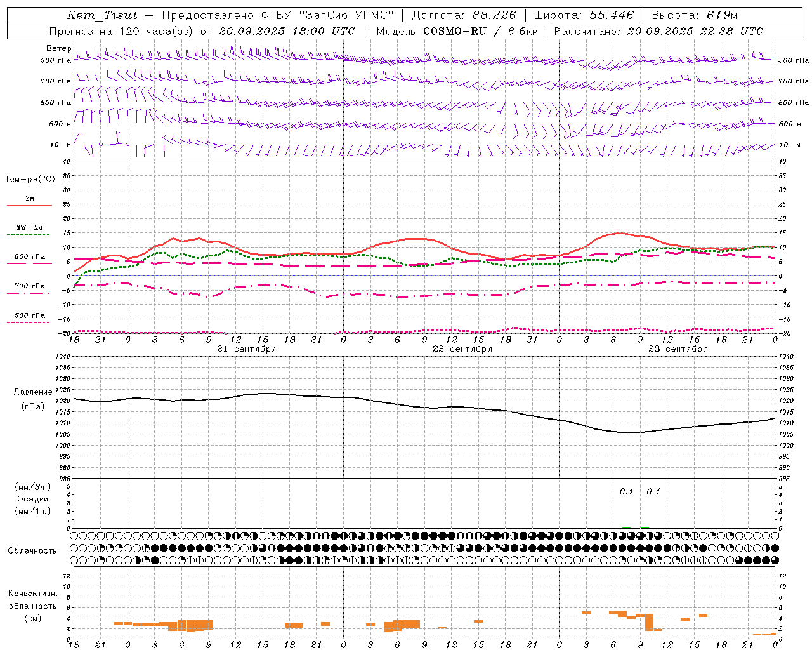Click the Тем-ра(°C) panel label
The image size is (812, 650).
pyautogui.click(x=30, y=179)
